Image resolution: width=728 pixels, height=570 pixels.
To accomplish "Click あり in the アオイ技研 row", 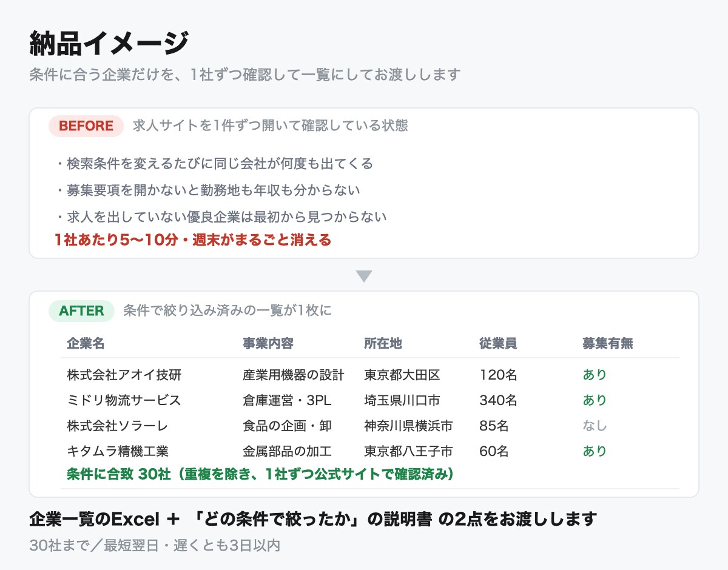I will coord(595,375).
